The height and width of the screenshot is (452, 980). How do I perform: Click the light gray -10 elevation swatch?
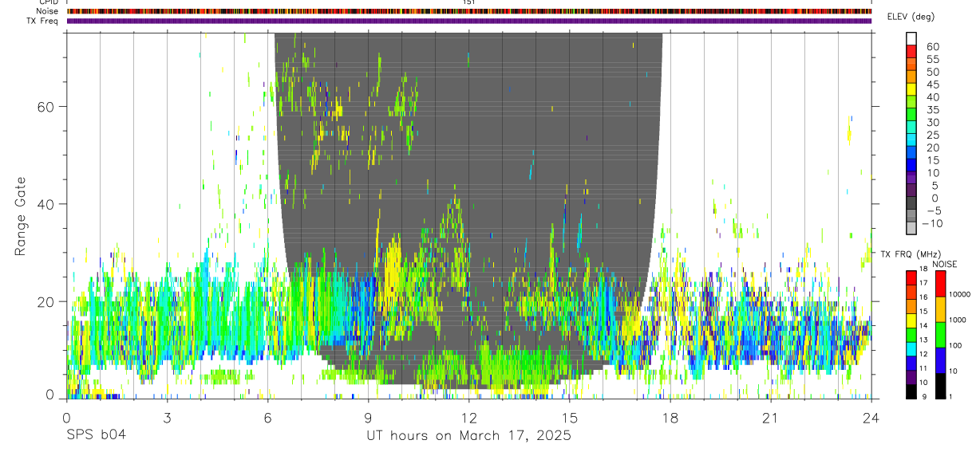point(911,228)
